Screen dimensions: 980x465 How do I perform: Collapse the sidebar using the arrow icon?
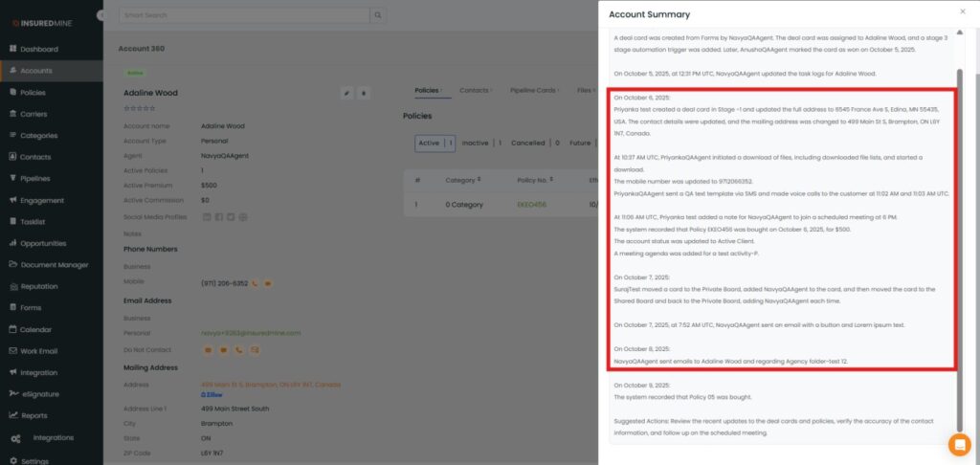102,15
